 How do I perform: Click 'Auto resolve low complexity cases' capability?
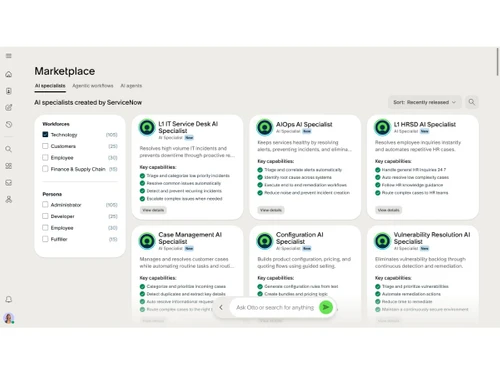[415, 177]
